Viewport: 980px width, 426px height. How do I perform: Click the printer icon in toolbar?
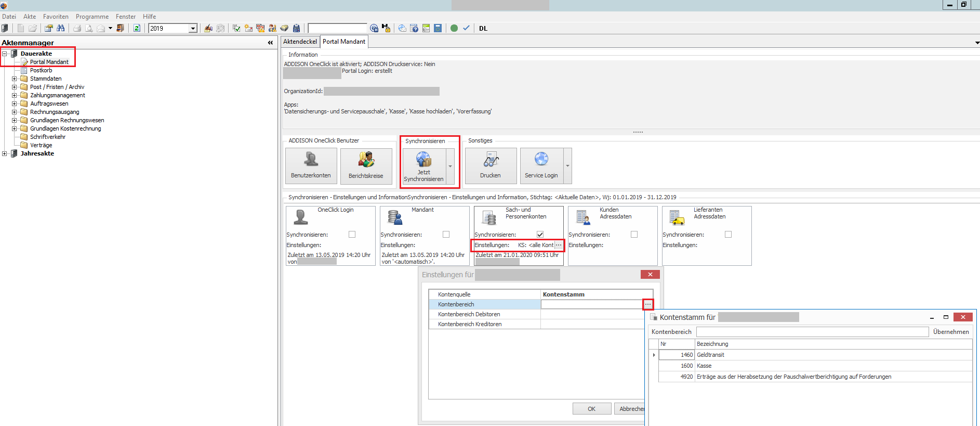pos(77,28)
